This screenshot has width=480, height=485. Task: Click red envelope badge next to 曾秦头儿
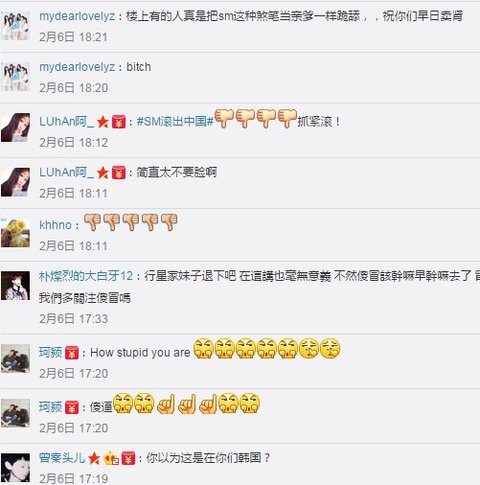click(128, 458)
